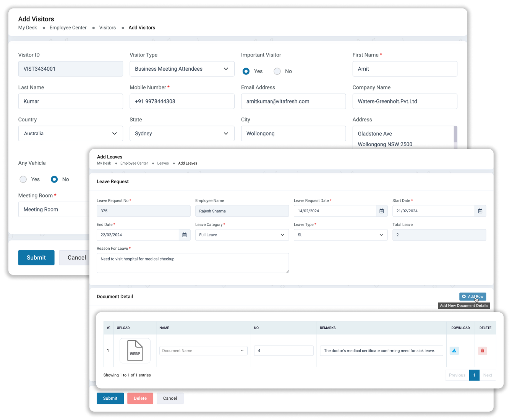
Task: Open the calendar picker for Start Date
Action: pos(480,211)
